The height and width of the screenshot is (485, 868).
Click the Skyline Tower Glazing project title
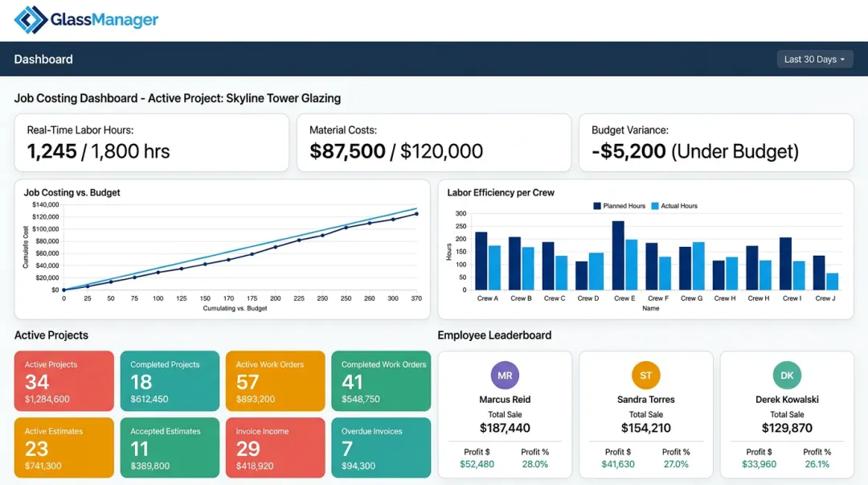point(284,98)
